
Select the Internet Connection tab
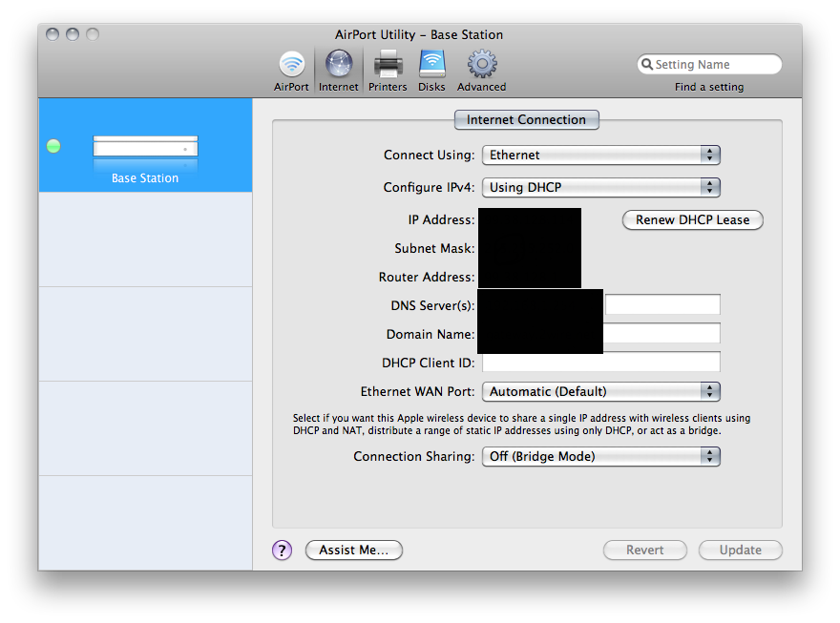tap(527, 120)
